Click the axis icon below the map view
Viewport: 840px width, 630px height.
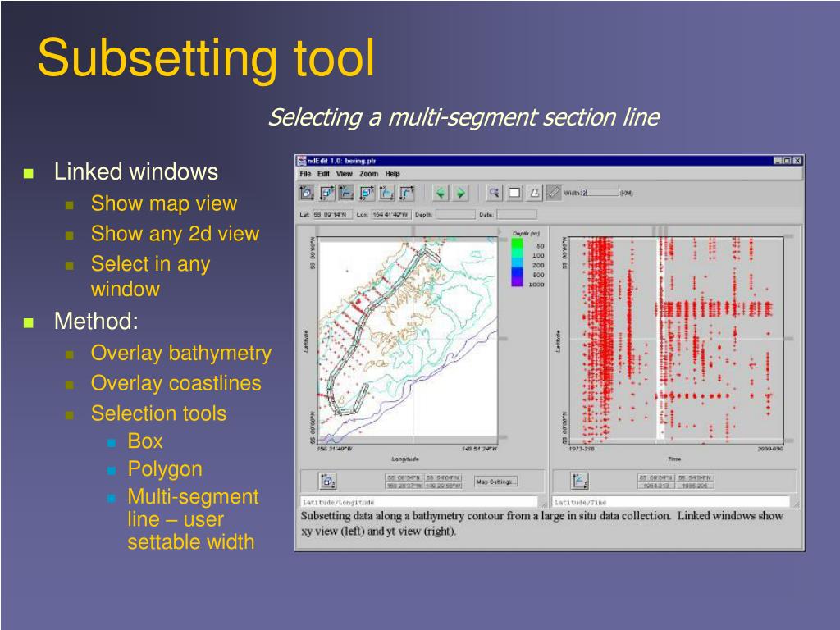[x=328, y=481]
